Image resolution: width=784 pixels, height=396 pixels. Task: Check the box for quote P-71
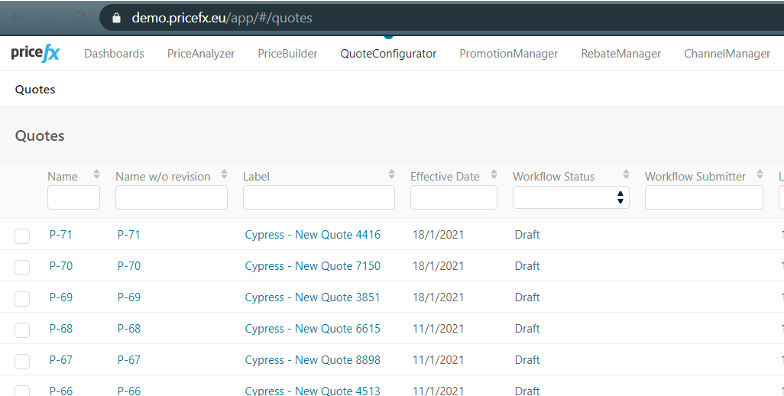coord(22,236)
